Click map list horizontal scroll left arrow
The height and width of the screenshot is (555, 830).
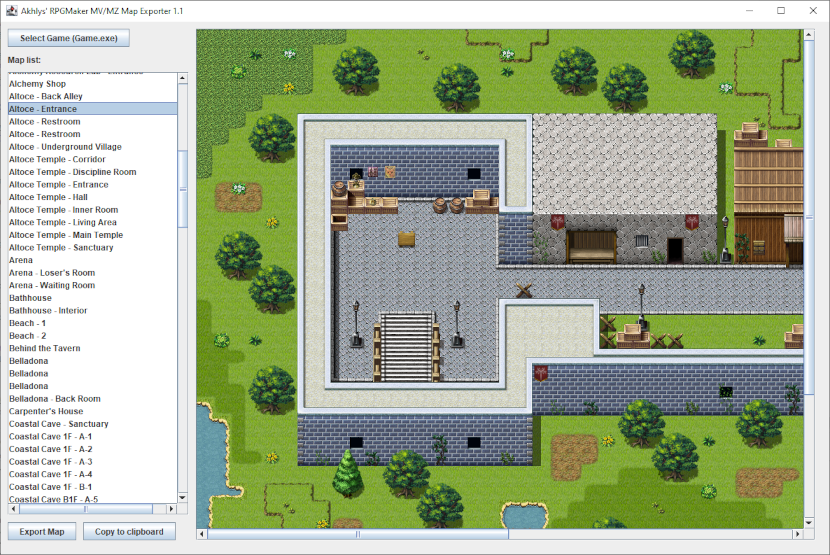(13, 509)
